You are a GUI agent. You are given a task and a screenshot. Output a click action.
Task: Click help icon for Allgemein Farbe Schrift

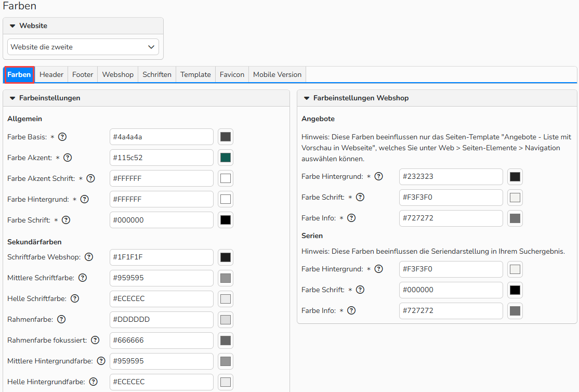pos(65,220)
